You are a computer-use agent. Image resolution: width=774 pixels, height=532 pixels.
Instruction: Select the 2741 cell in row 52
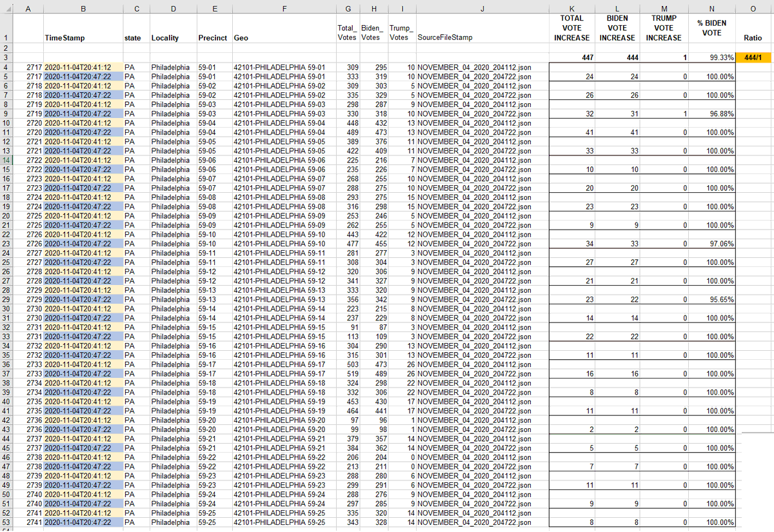coord(28,513)
